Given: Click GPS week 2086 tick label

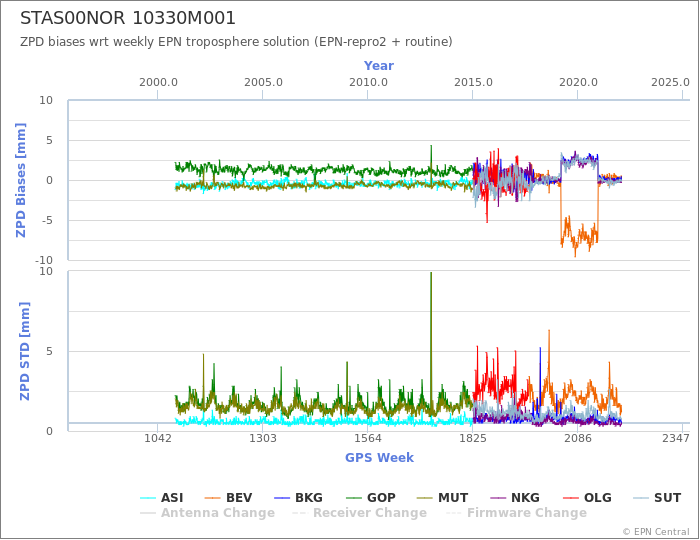Looking at the screenshot, I should point(578,439).
